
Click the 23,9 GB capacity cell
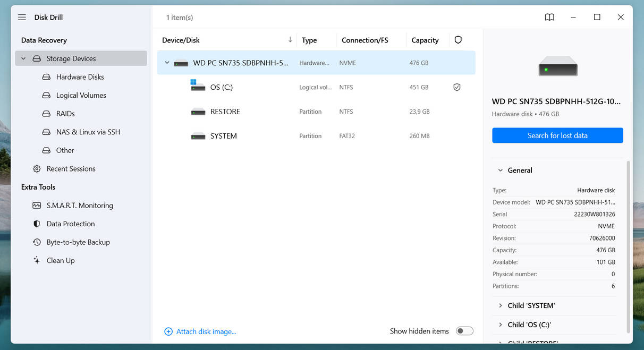[x=419, y=112]
